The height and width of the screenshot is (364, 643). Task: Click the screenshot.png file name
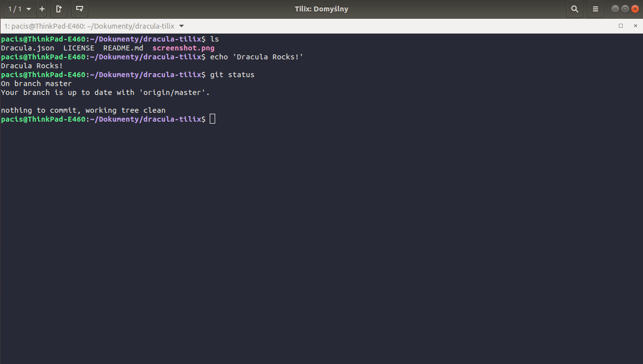[x=184, y=48]
